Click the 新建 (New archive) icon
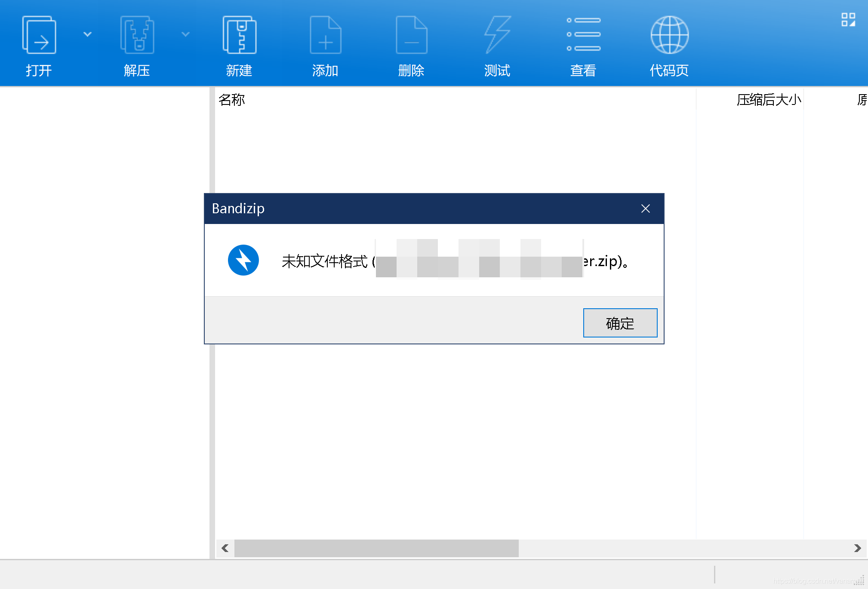 click(239, 35)
